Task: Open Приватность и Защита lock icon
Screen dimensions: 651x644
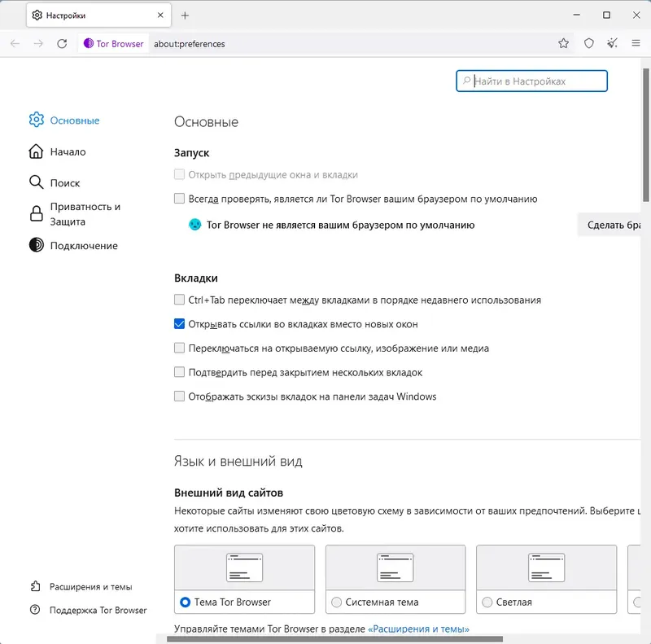Action: (36, 213)
